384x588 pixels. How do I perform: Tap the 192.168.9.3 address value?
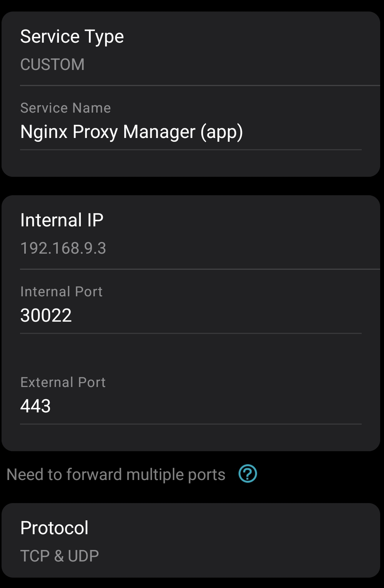[63, 248]
